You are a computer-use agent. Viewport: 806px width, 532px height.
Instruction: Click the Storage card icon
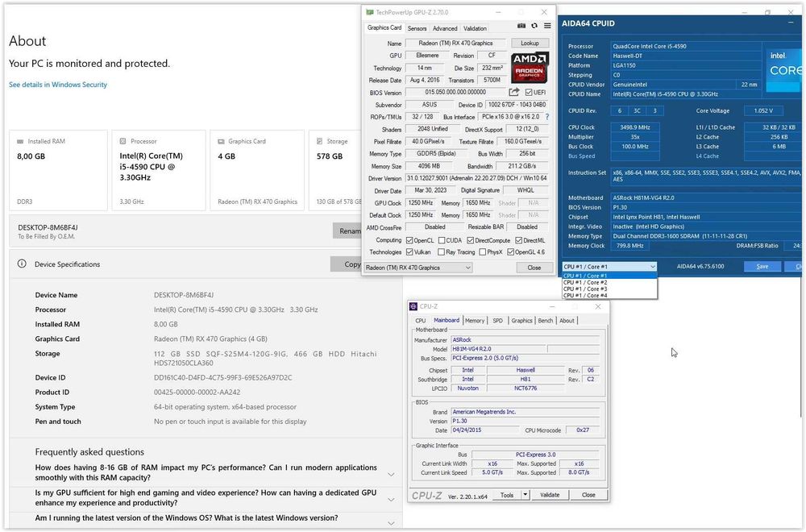319,141
